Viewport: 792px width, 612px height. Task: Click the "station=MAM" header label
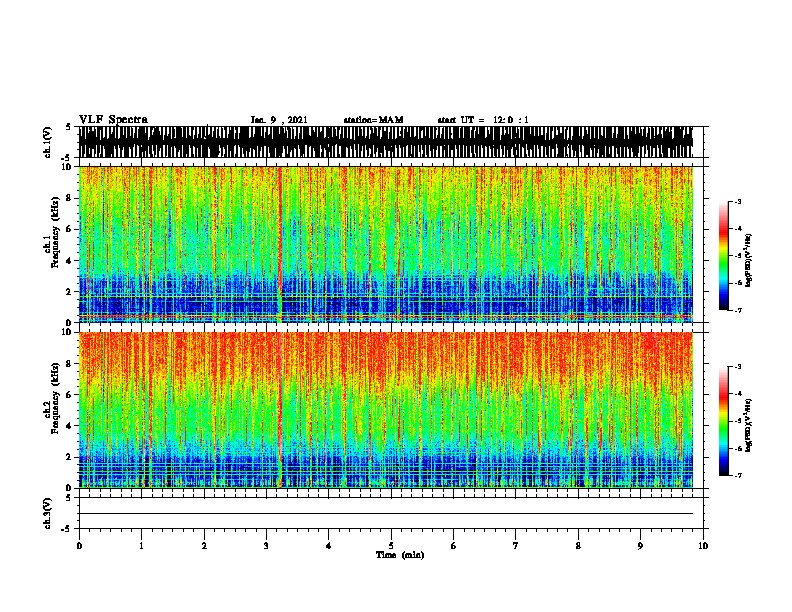coord(373,120)
